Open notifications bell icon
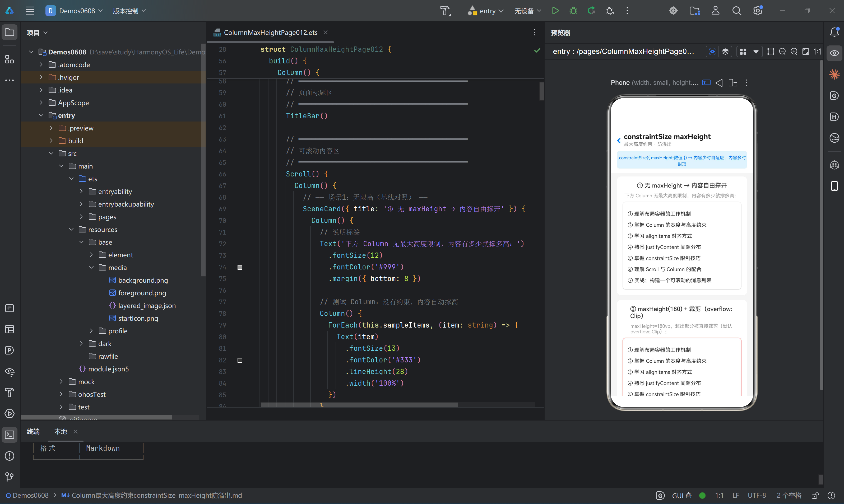844x504 pixels. 834,32
